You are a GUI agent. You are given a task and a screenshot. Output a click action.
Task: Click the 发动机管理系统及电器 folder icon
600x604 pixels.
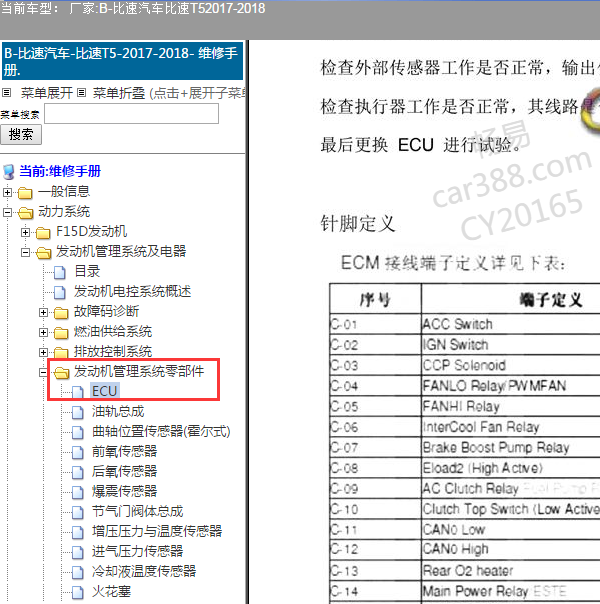[44, 253]
